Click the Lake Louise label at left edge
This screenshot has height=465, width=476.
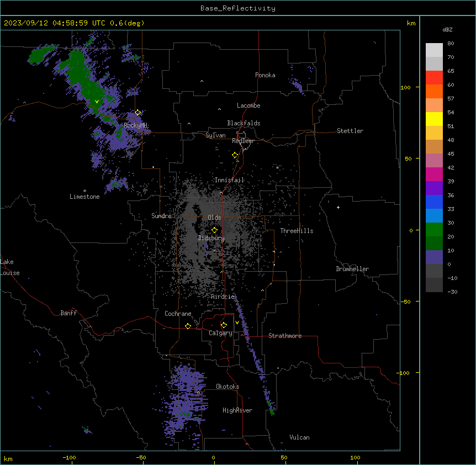pos(10,267)
